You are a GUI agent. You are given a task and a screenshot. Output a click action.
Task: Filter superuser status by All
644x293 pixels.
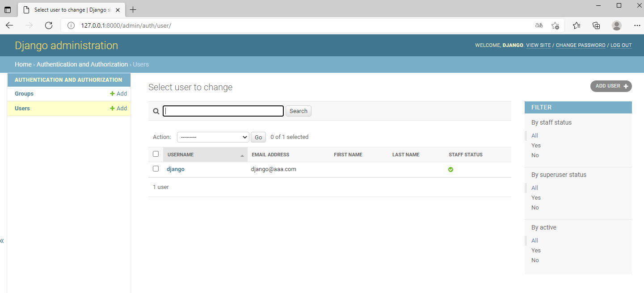coord(535,188)
